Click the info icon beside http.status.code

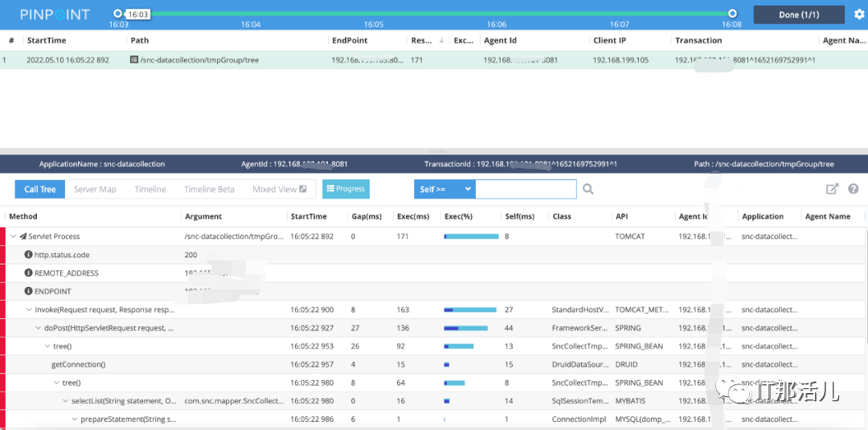(28, 255)
